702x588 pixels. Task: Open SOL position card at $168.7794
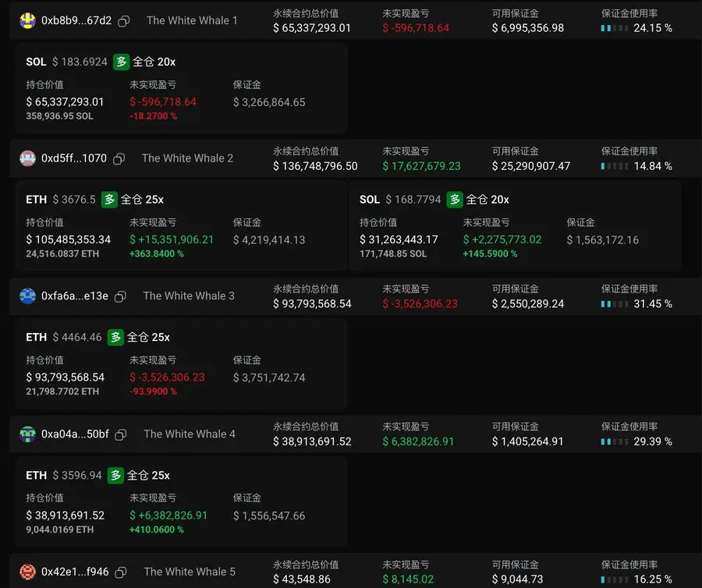tap(515, 226)
